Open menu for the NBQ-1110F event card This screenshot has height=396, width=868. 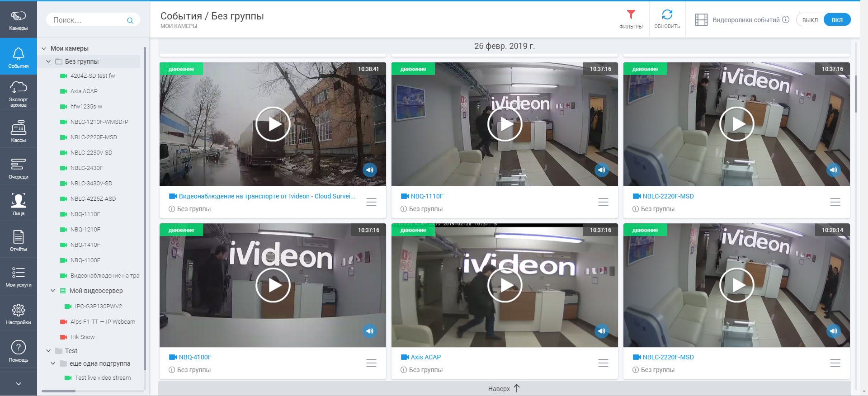tap(603, 202)
